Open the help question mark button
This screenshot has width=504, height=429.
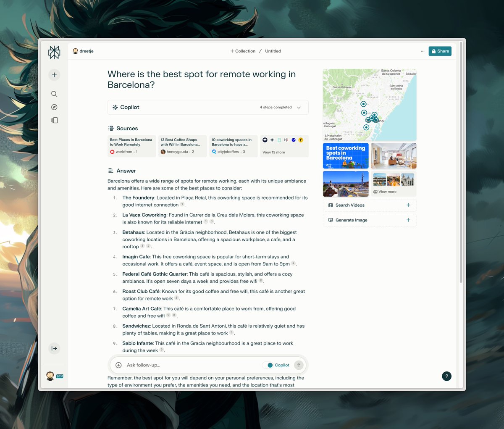(446, 376)
